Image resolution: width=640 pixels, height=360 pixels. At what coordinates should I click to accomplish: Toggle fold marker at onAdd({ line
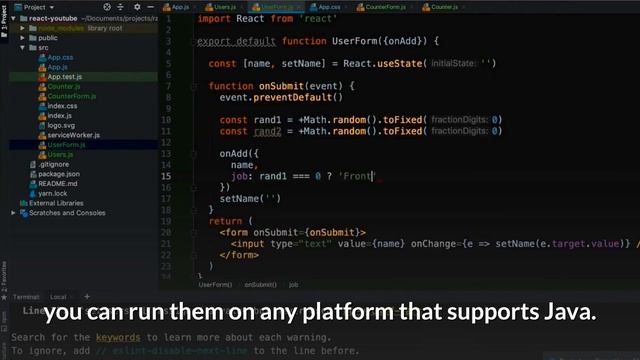tap(194, 154)
